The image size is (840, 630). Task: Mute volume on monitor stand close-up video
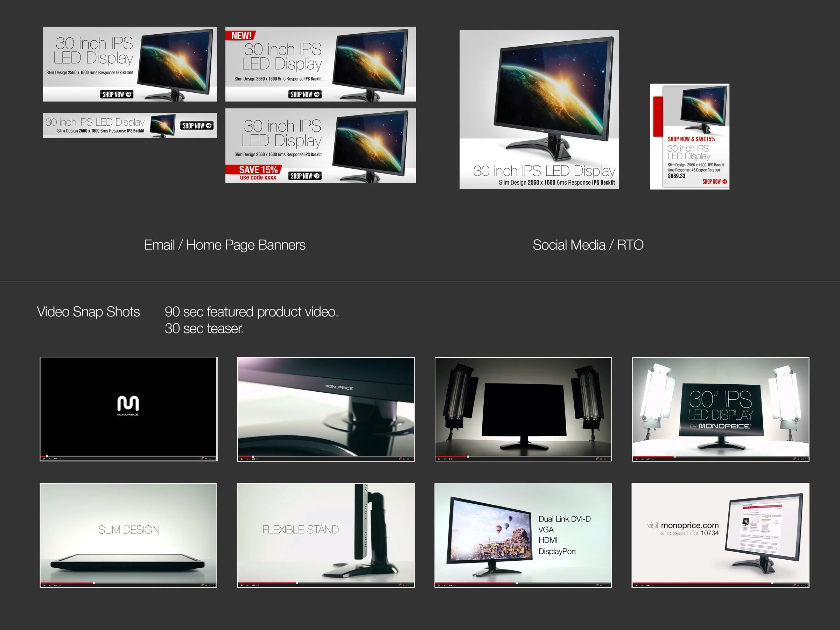click(248, 459)
